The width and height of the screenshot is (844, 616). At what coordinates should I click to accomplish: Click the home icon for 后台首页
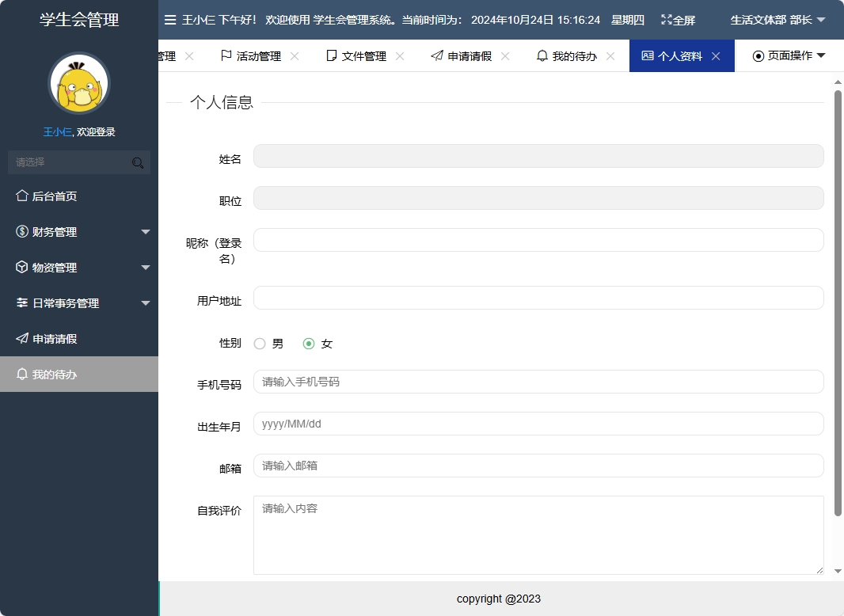(21, 196)
